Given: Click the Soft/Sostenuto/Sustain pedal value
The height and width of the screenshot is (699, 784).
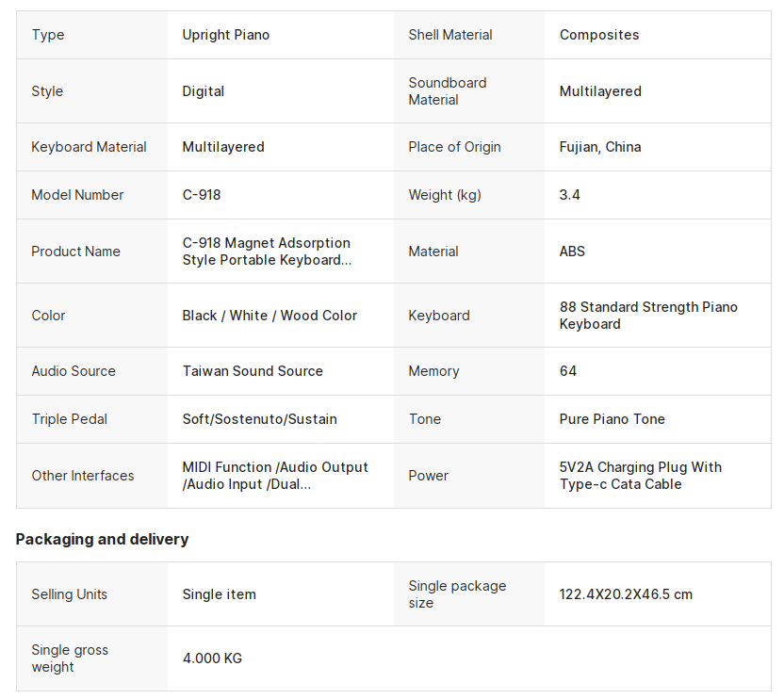Looking at the screenshot, I should (259, 419).
